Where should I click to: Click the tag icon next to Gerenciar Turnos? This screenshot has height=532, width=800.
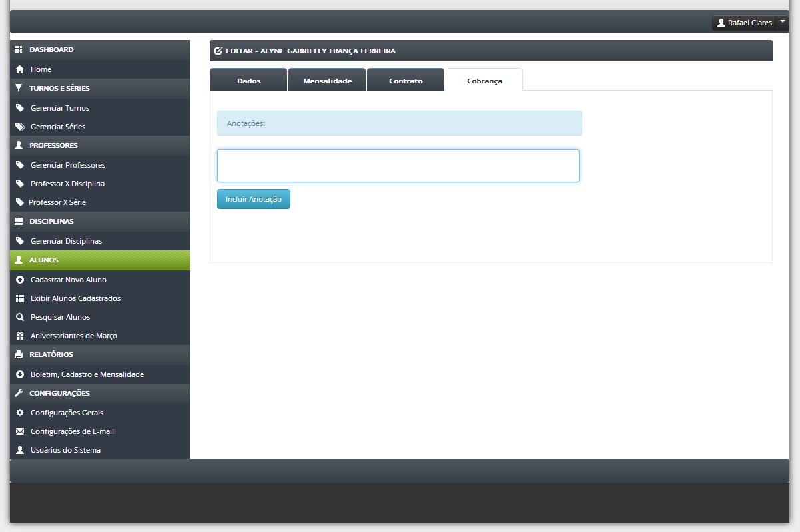(x=19, y=108)
